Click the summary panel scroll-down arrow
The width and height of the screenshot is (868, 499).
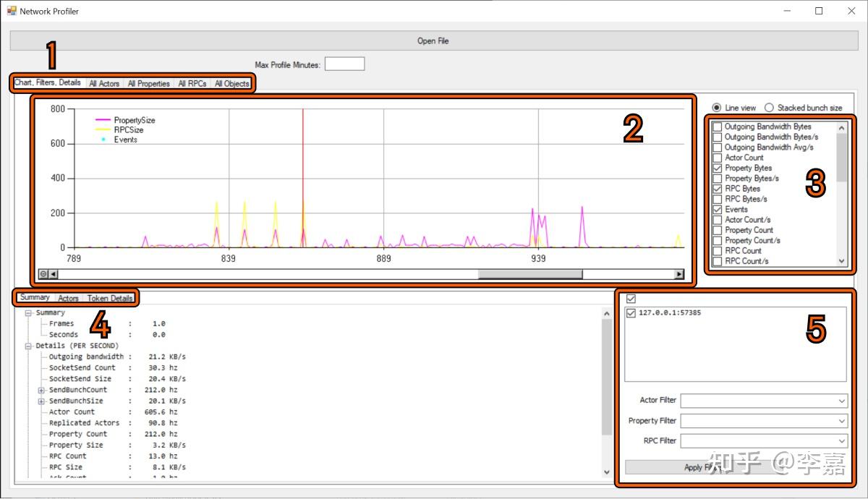point(606,472)
